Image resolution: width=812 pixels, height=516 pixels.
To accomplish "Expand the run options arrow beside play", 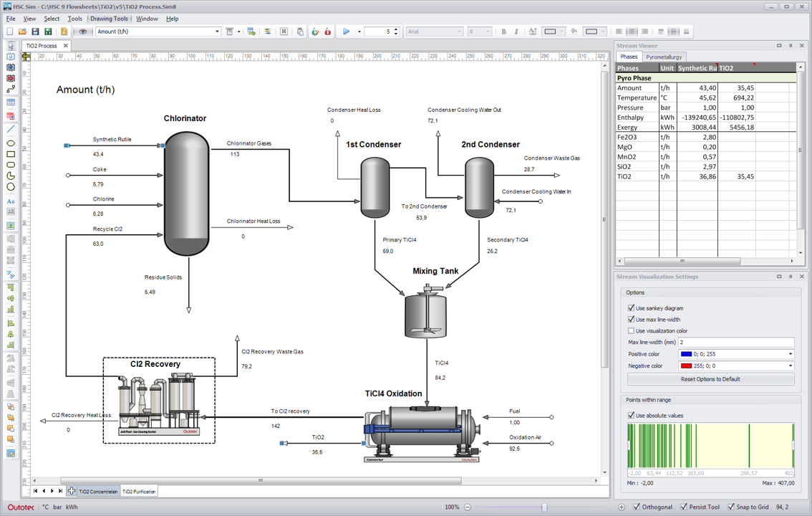I will coord(359,32).
